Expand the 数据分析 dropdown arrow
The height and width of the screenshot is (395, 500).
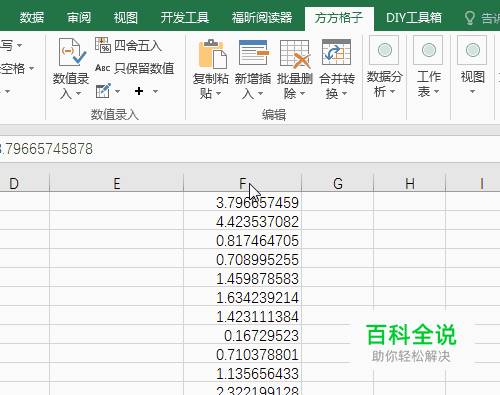(x=392, y=91)
